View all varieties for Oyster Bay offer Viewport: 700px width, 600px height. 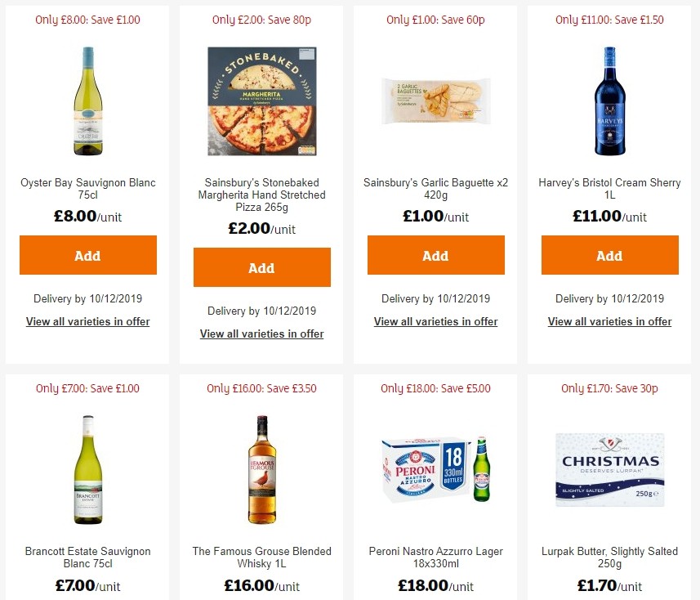pyautogui.click(x=87, y=321)
